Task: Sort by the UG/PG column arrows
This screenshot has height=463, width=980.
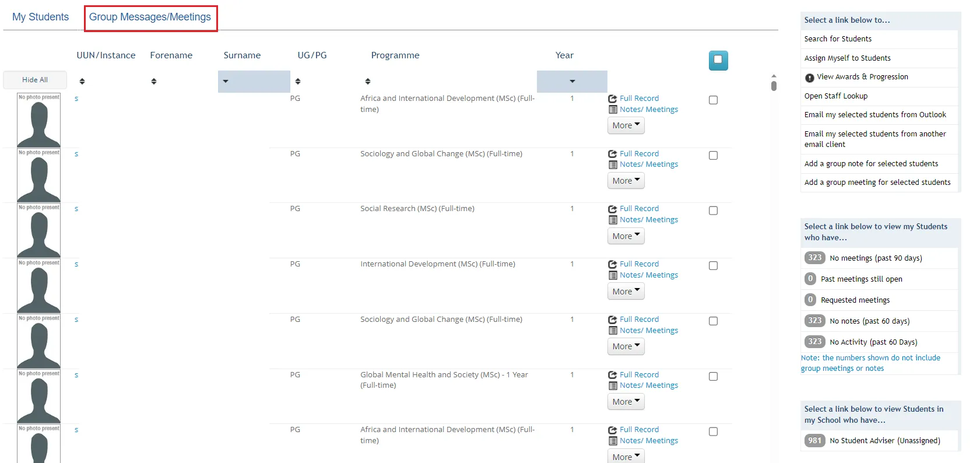Action: coord(298,82)
